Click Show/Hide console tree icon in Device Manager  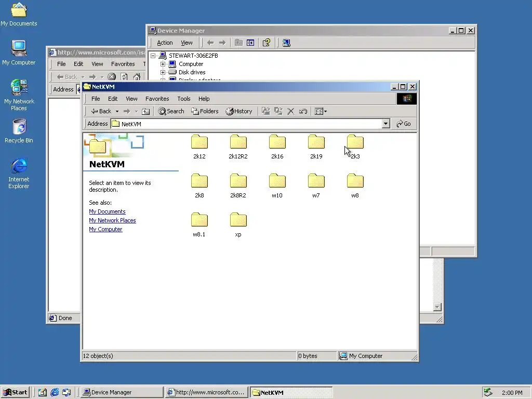[250, 43]
